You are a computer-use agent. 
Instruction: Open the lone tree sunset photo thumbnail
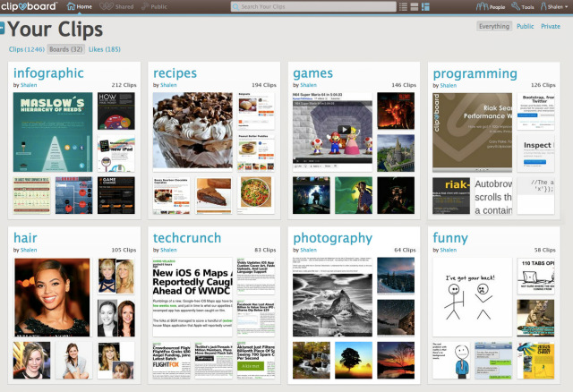tap(354, 360)
